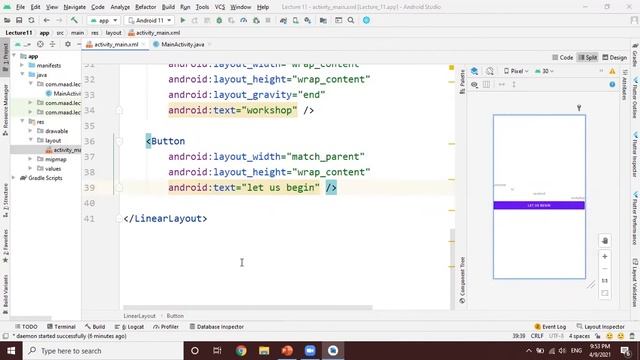Viewport: 640px width, 360px height.
Task: Switch editor to Code view
Action: pos(562,58)
